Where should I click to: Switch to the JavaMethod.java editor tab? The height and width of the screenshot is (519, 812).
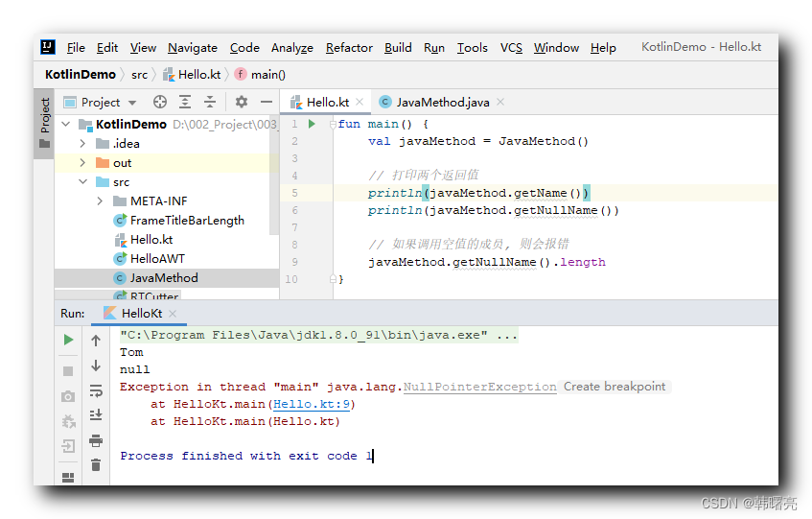443,102
